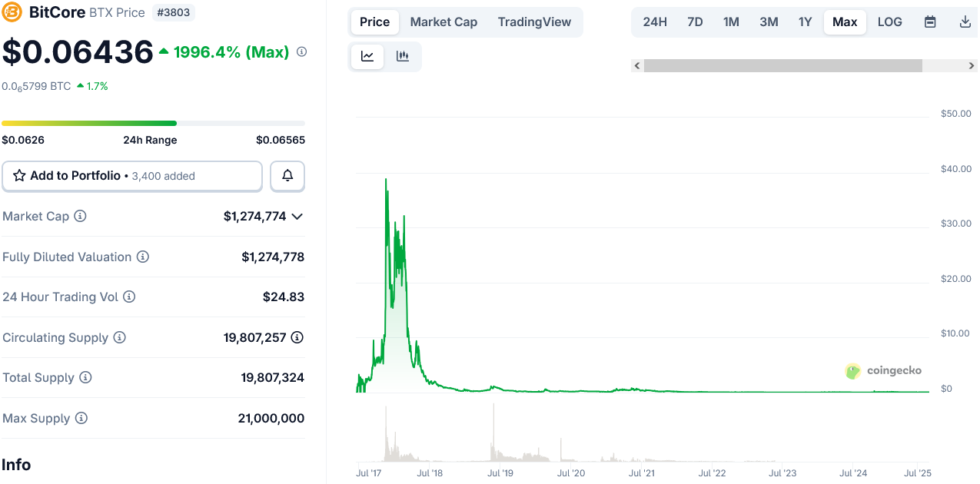Click the $40.00 y-axis label
The image size is (980, 484).
(x=956, y=169)
